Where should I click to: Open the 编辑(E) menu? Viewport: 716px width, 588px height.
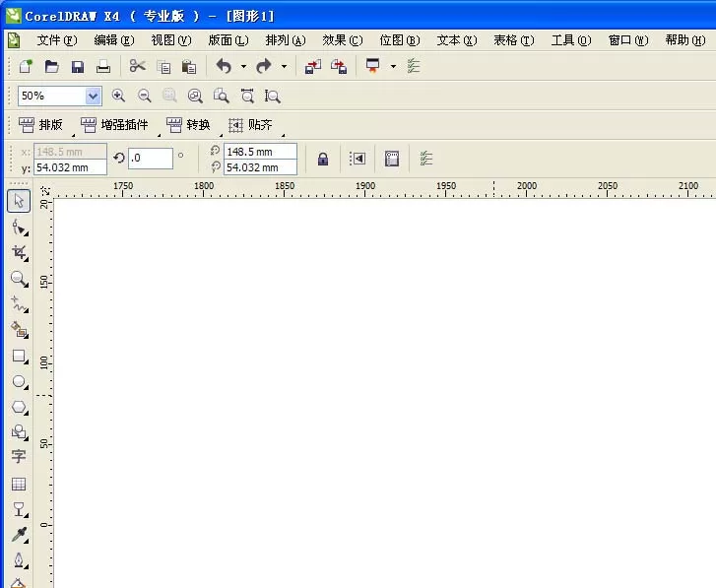[x=114, y=40]
